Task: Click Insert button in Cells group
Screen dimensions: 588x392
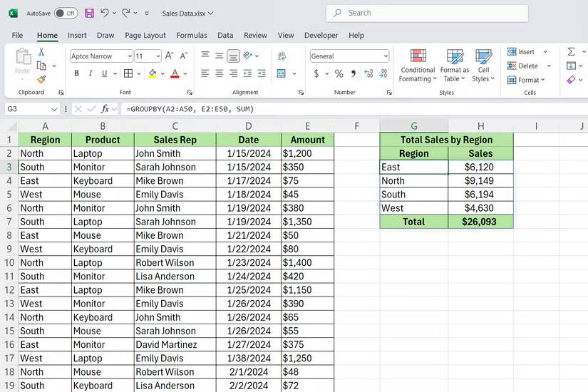Action: point(521,52)
